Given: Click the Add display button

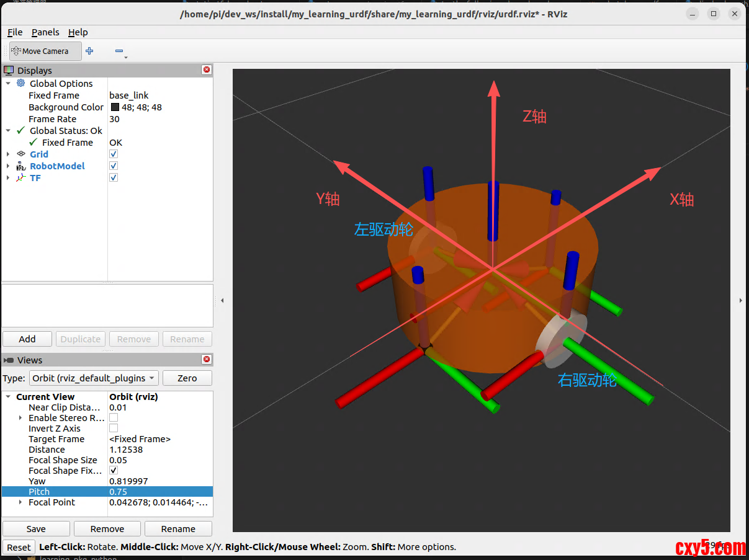Looking at the screenshot, I should point(27,339).
